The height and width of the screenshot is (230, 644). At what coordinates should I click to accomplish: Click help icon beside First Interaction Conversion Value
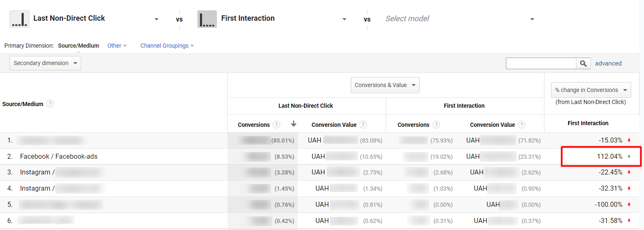click(x=522, y=125)
